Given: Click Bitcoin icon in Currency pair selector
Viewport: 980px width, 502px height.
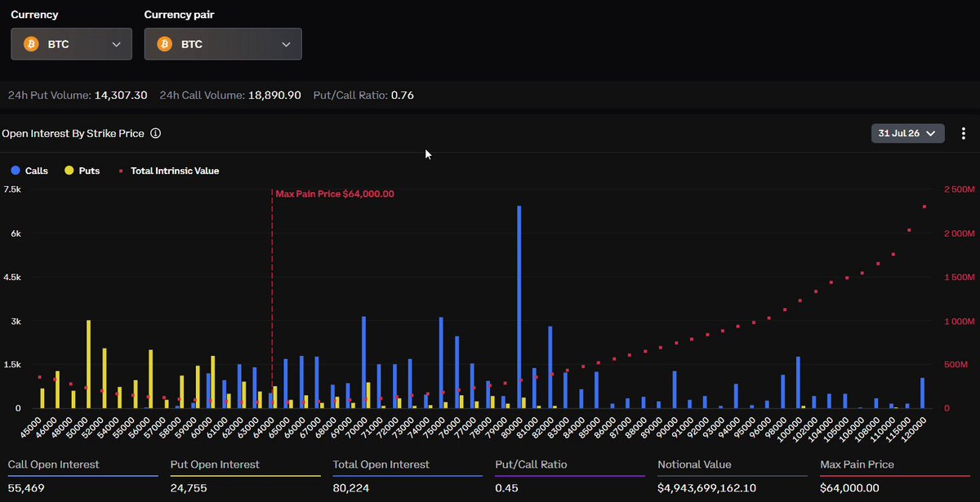Looking at the screenshot, I should point(164,44).
